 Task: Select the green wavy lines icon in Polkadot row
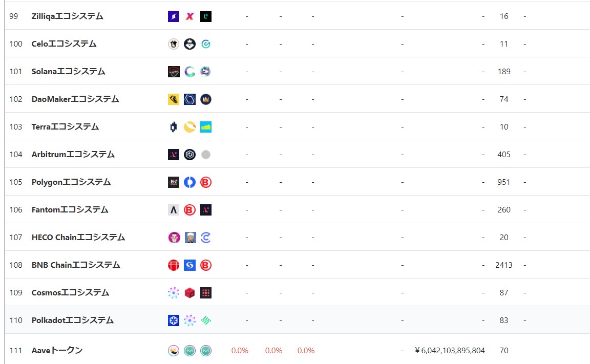coord(205,320)
